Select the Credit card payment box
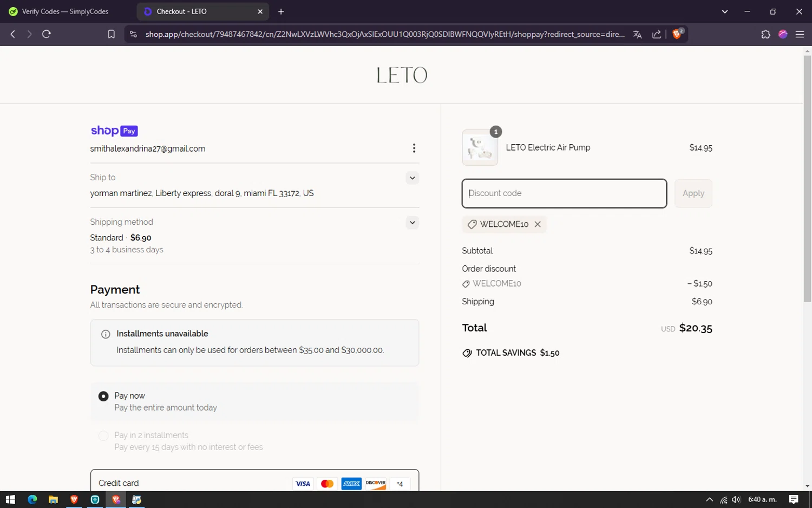 [x=254, y=481]
